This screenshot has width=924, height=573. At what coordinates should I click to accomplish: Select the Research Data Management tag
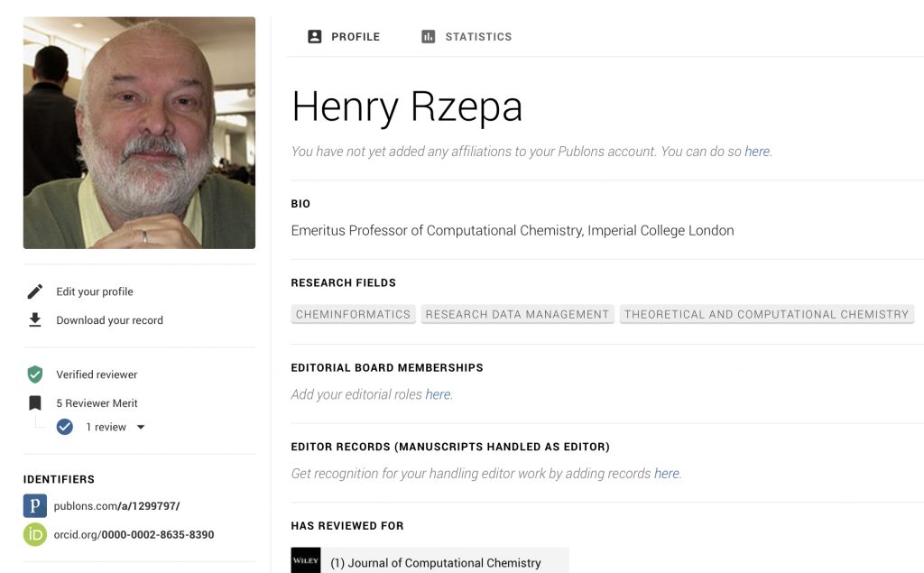pyautogui.click(x=517, y=314)
